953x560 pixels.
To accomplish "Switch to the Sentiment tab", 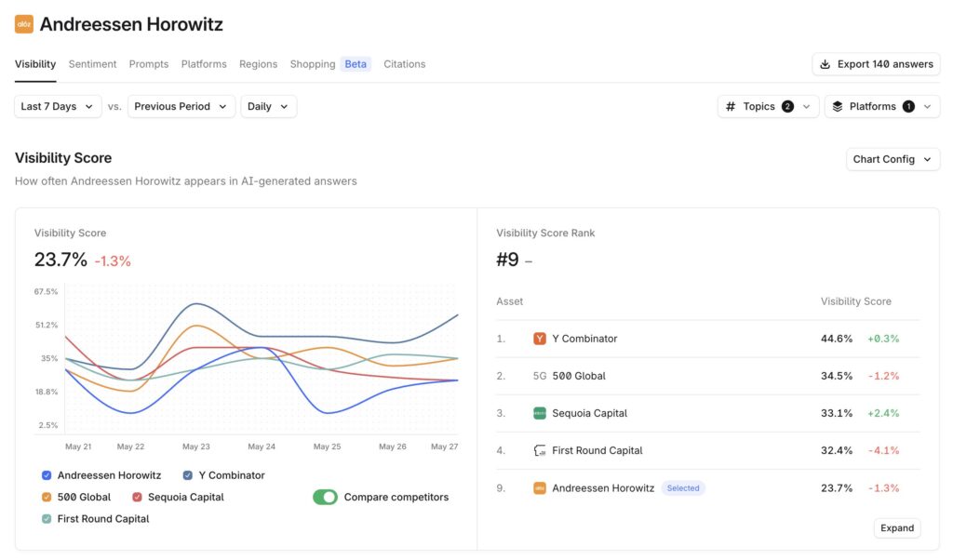I will (92, 64).
